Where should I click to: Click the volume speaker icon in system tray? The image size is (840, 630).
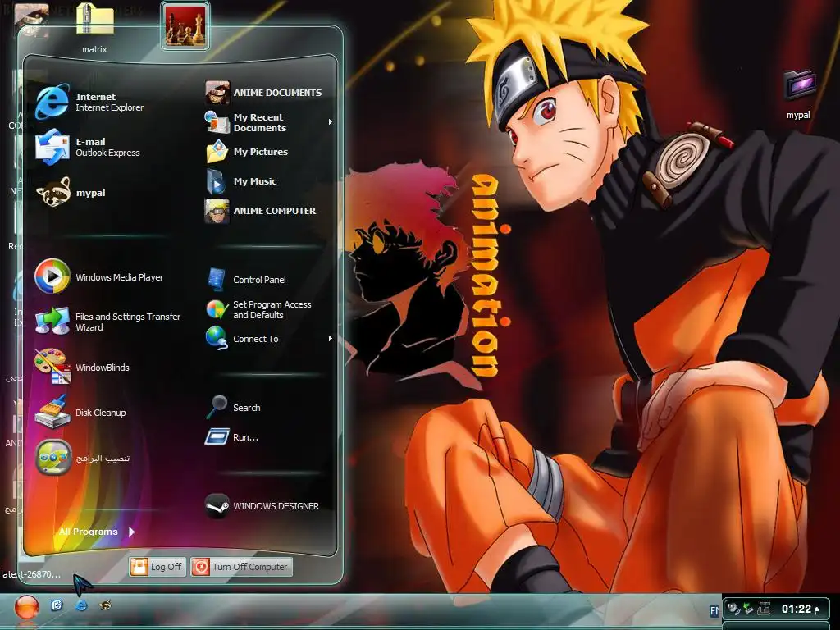tap(733, 609)
